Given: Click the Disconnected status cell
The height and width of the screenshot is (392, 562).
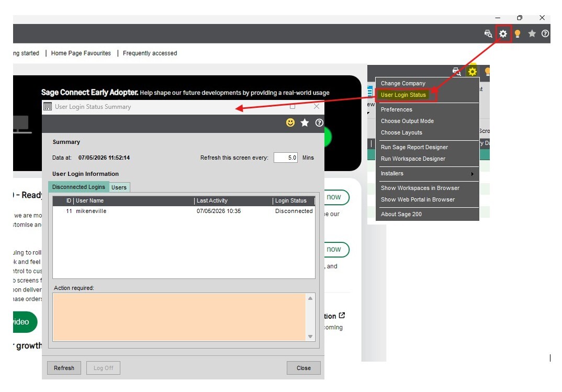Looking at the screenshot, I should tap(294, 211).
